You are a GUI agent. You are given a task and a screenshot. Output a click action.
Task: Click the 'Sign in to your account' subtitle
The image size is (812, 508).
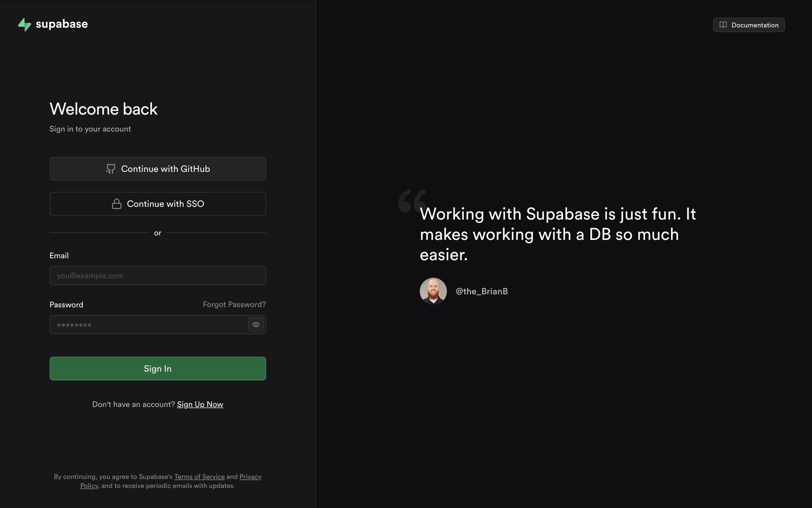pos(90,129)
